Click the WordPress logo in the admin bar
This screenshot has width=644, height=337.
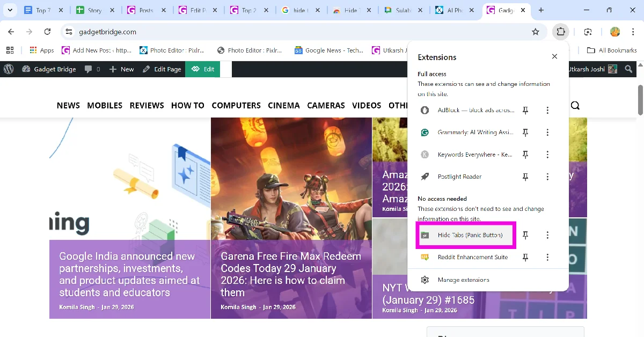click(x=8, y=69)
